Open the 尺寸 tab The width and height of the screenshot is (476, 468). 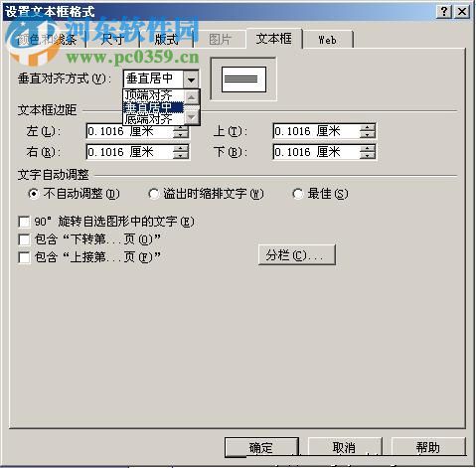[113, 40]
